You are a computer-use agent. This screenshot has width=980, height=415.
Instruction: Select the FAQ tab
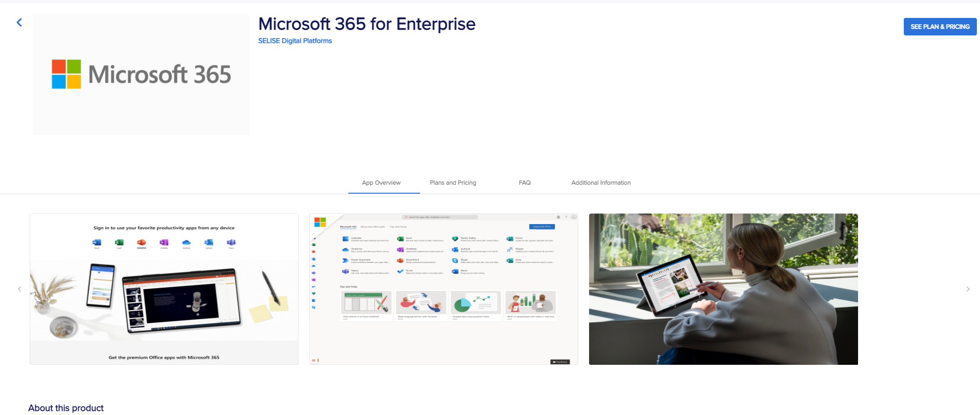525,183
